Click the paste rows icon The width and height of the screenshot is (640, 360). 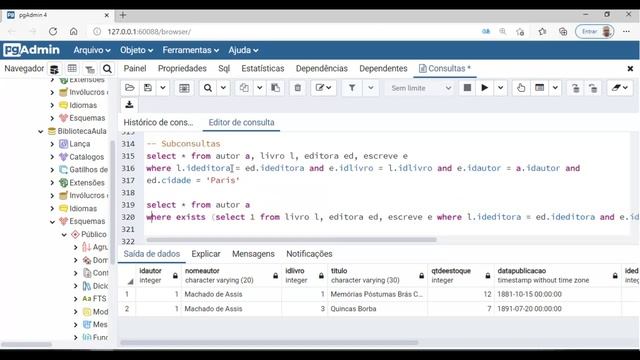(276, 88)
